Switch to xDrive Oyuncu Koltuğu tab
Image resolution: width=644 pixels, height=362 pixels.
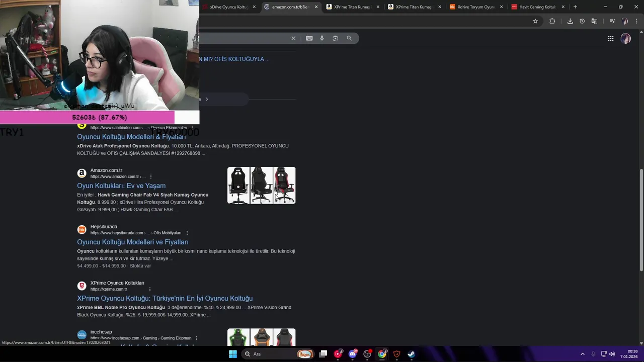229,7
